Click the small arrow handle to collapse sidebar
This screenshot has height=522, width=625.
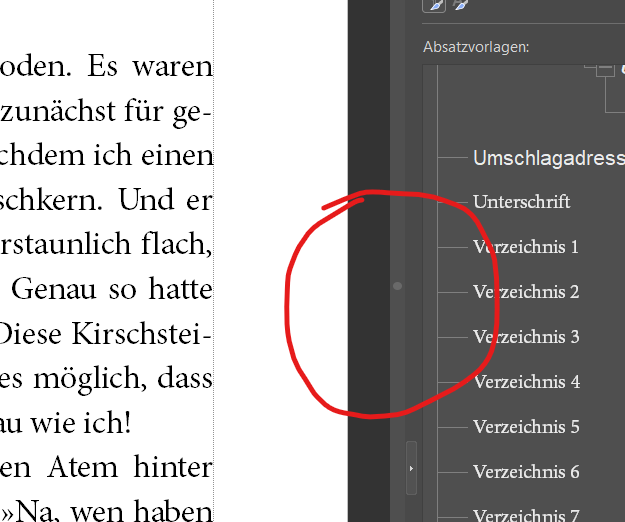coord(411,467)
